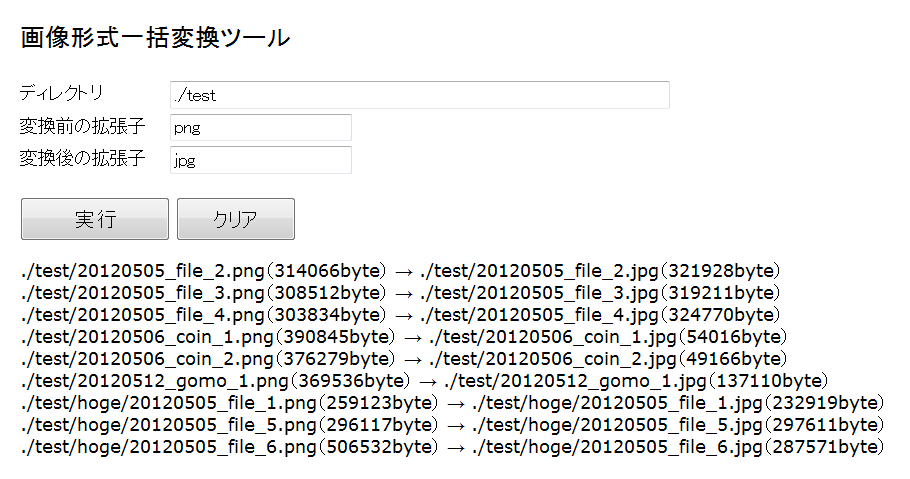Click the 20120506_coin_2.png result line
This screenshot has width=910, height=479.
click(x=404, y=359)
